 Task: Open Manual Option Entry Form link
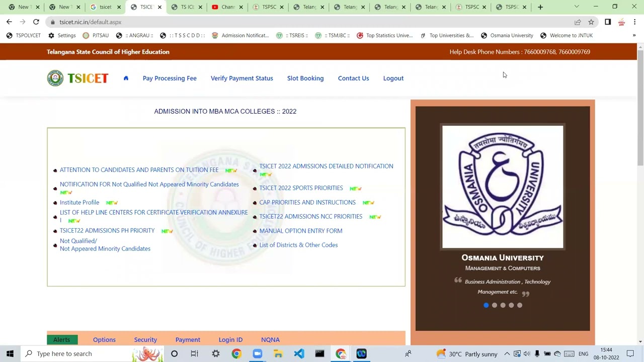click(x=301, y=231)
